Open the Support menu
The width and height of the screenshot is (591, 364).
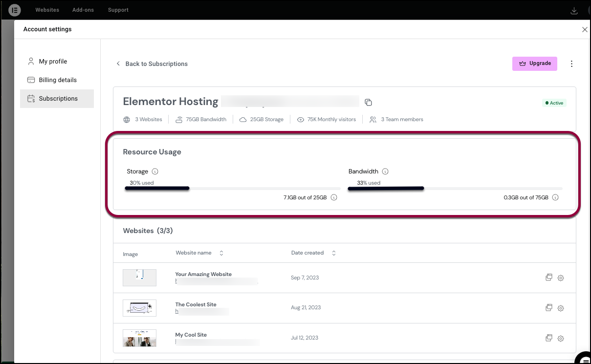118,10
